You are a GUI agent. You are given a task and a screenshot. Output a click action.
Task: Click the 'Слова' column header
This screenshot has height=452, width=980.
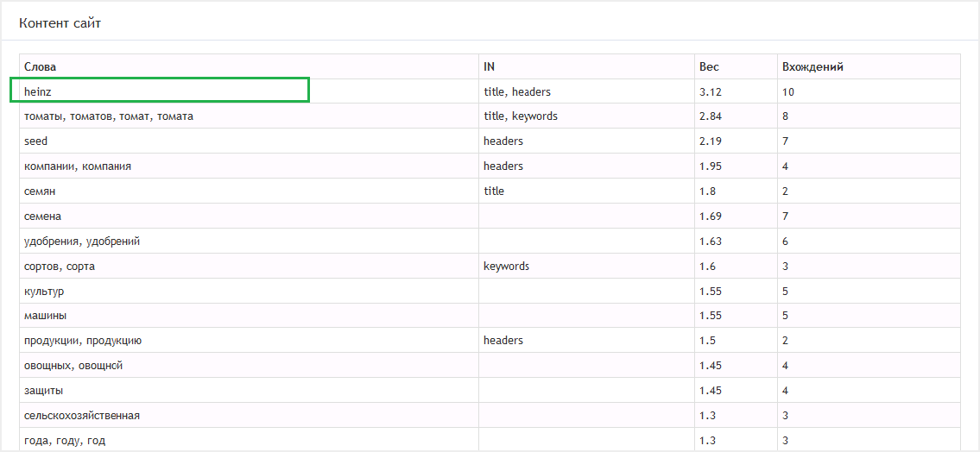(41, 66)
